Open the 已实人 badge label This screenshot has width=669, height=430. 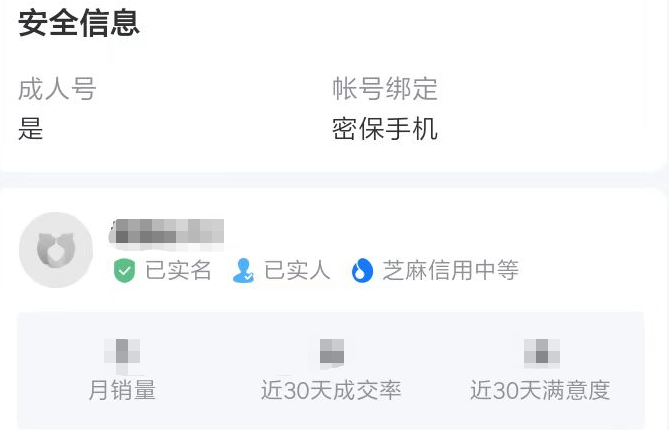coord(297,270)
